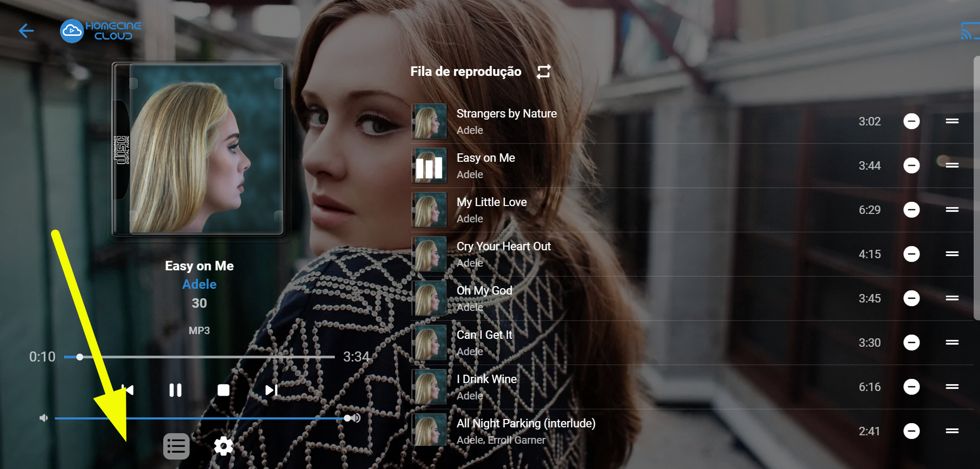Image resolution: width=980 pixels, height=469 pixels.
Task: Click the 3:02 duration of Strangers by Nature
Action: click(x=869, y=121)
